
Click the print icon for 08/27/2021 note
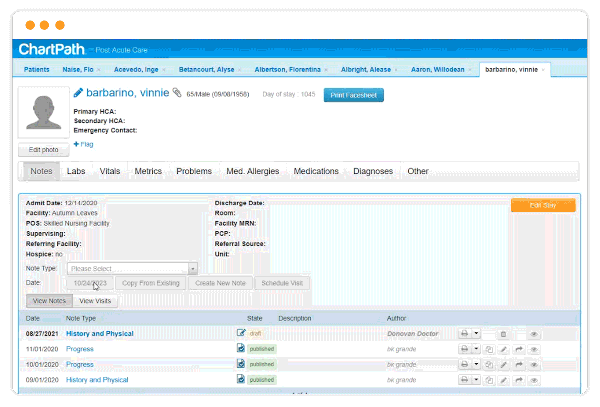[x=463, y=334]
